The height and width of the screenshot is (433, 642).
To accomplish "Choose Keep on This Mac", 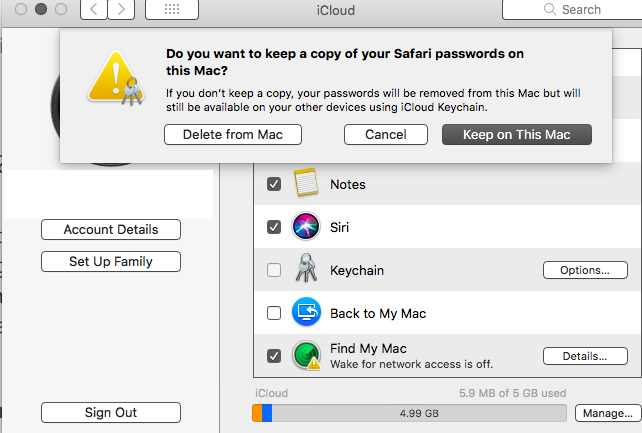I will 517,135.
